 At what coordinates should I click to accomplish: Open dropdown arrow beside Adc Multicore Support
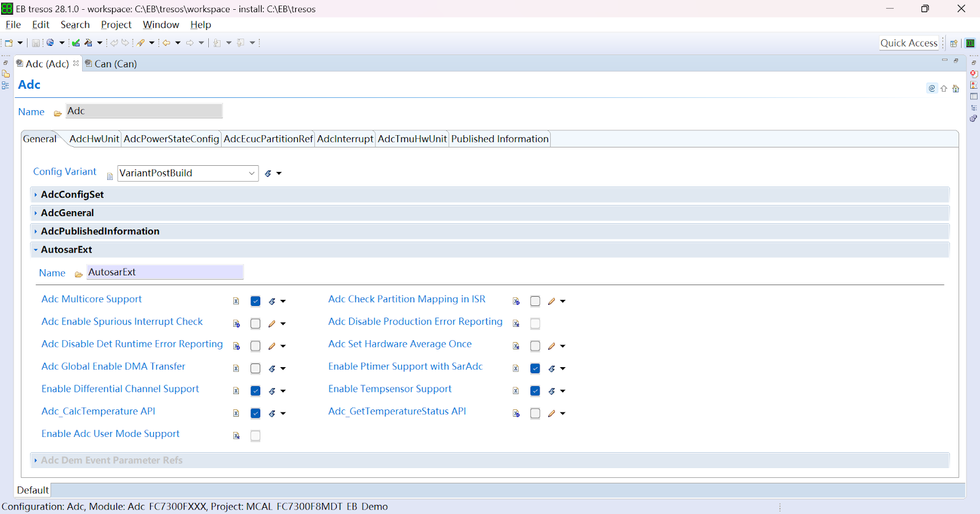pyautogui.click(x=283, y=302)
